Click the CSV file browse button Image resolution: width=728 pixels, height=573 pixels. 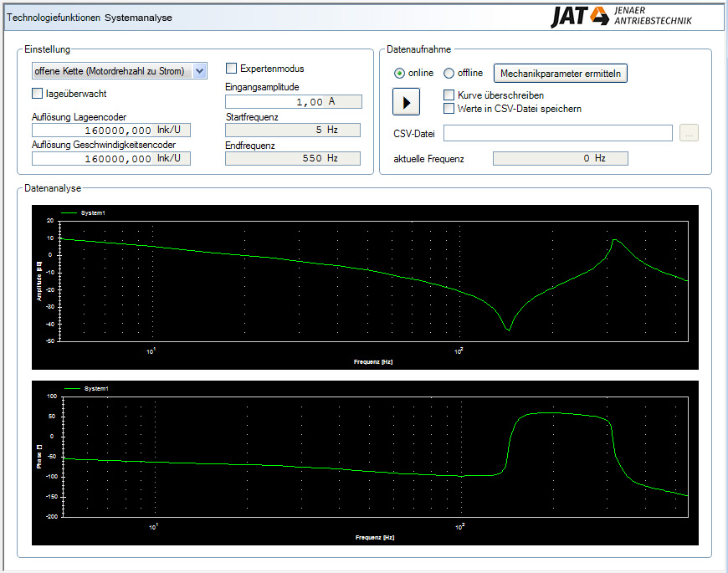689,133
